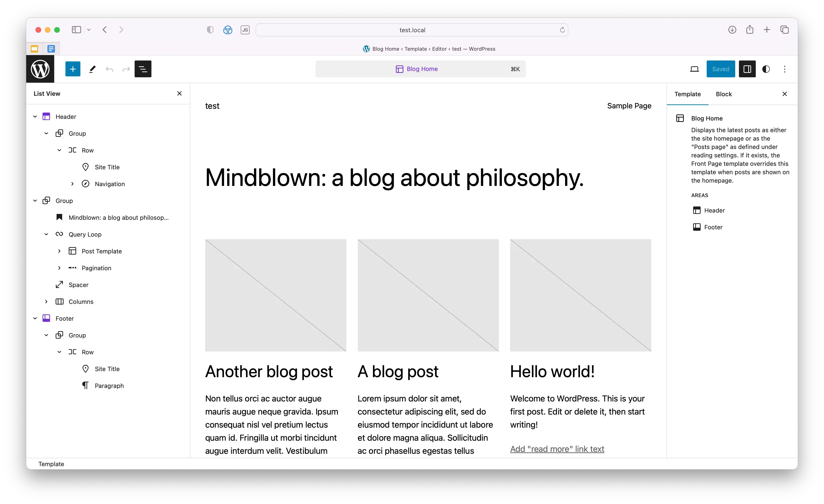Close the Settings sidebar

point(785,94)
